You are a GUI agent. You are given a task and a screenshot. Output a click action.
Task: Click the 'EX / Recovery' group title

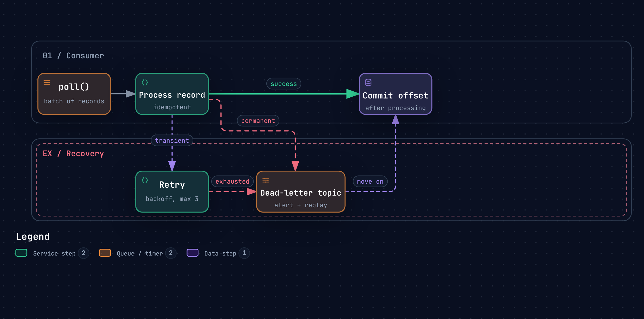73,154
